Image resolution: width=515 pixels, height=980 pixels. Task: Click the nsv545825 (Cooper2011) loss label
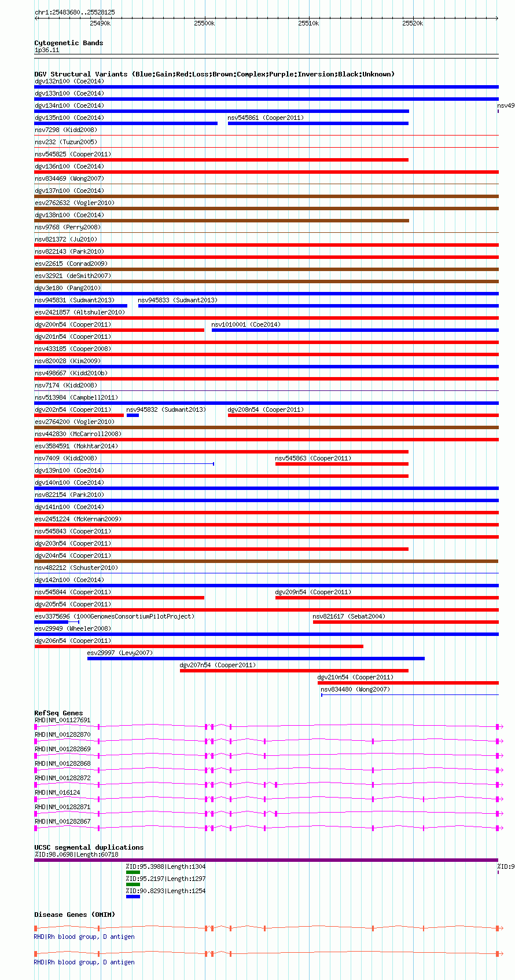[x=73, y=154]
